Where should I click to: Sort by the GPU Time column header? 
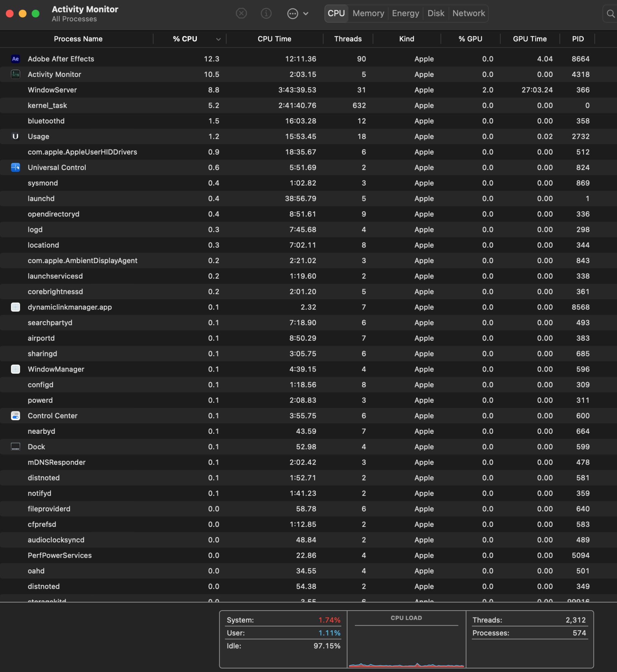pyautogui.click(x=530, y=39)
